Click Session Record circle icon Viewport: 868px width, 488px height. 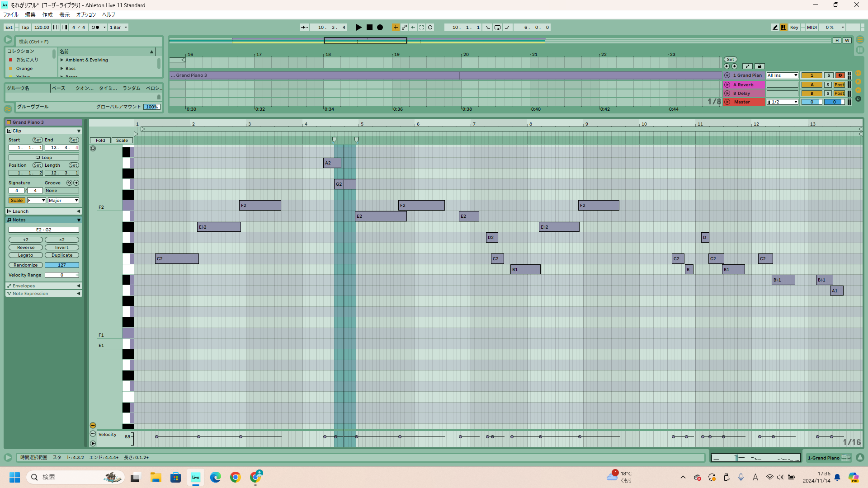point(430,28)
